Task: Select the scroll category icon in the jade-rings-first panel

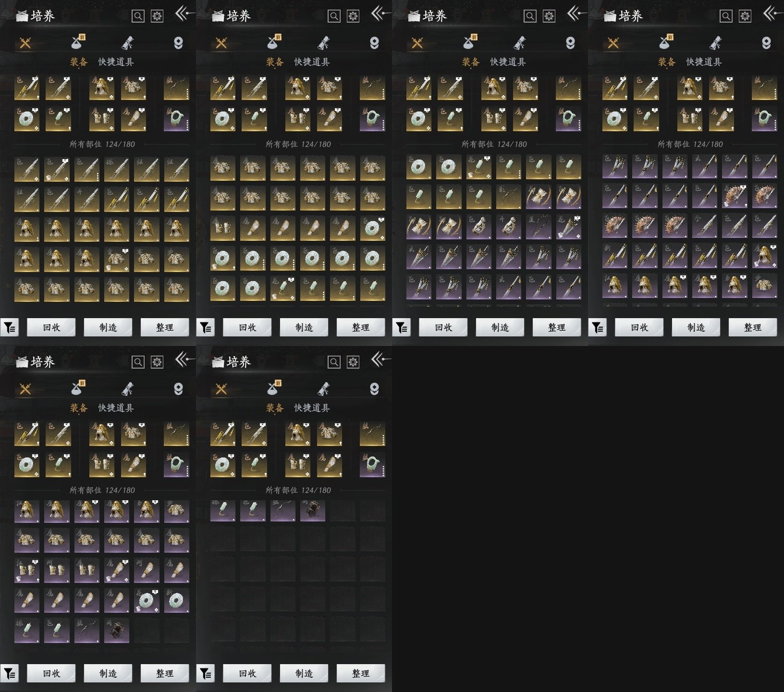Action: (x=519, y=43)
